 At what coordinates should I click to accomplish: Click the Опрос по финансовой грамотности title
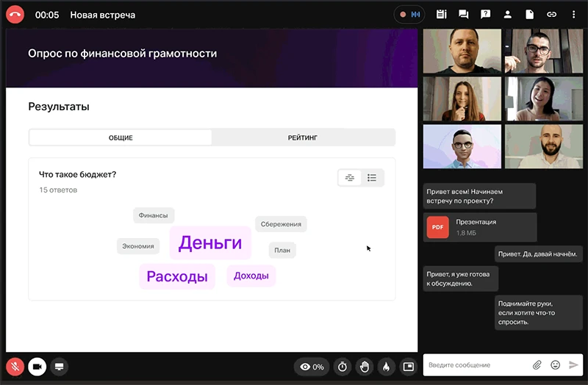pyautogui.click(x=122, y=53)
